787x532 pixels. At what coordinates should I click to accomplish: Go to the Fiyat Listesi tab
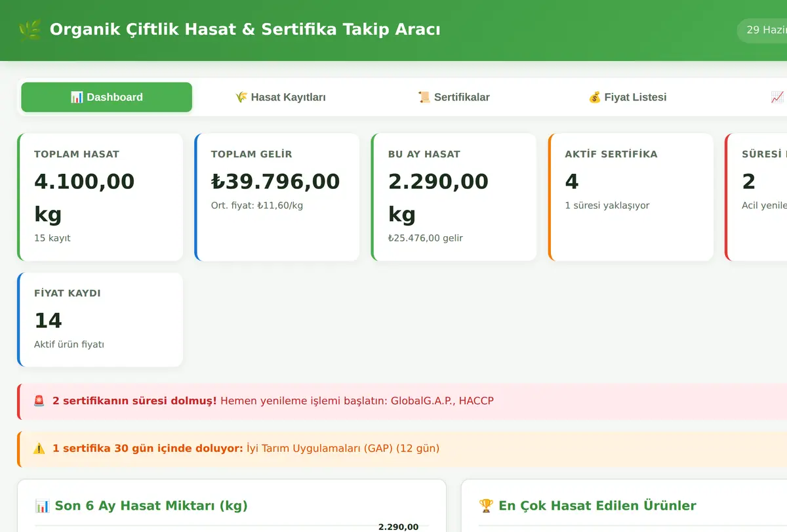[x=628, y=97]
